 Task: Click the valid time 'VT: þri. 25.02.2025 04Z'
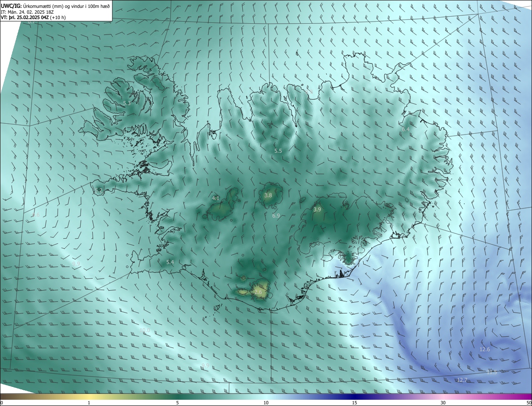click(26, 17)
